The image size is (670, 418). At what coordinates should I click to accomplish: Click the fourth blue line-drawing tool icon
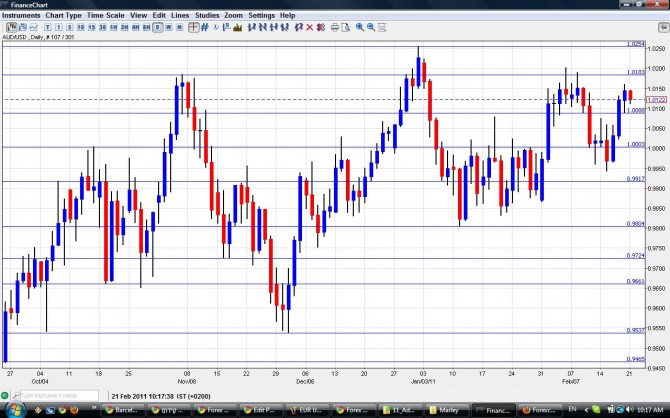coord(285,27)
